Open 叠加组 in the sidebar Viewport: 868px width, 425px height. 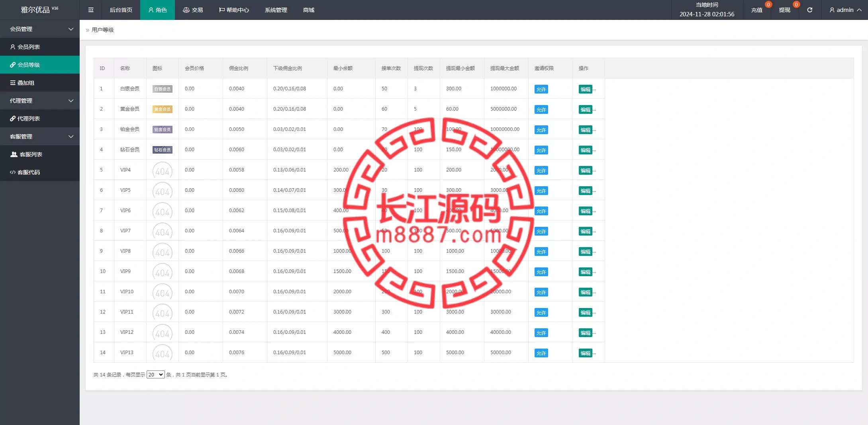tap(40, 83)
